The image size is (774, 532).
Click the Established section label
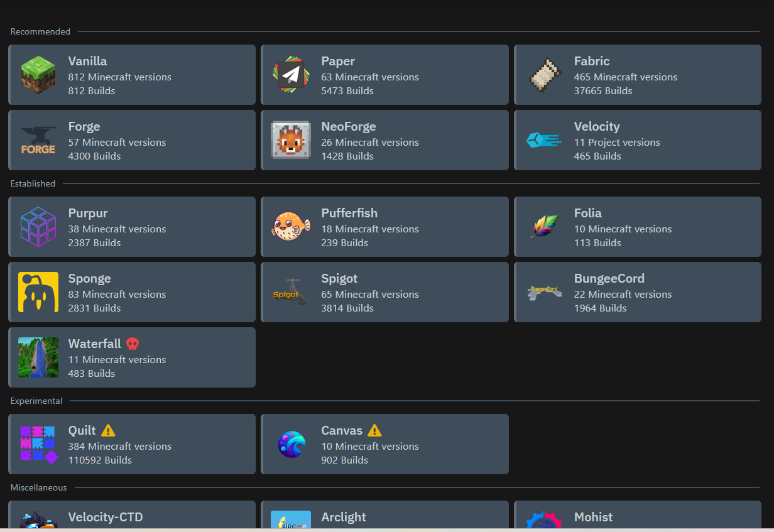33,183
